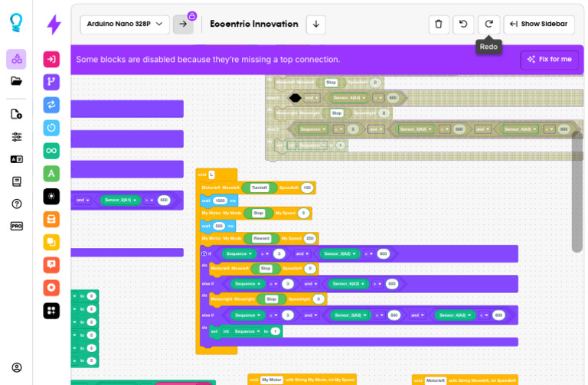Click the lock badge above the upload arrow
This screenshot has width=588, height=385.
point(192,16)
